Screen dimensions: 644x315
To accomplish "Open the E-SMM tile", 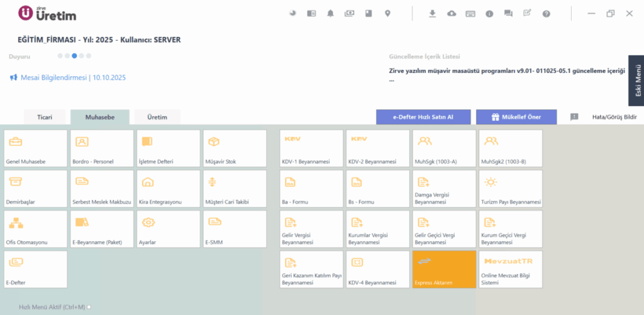I will (x=235, y=229).
